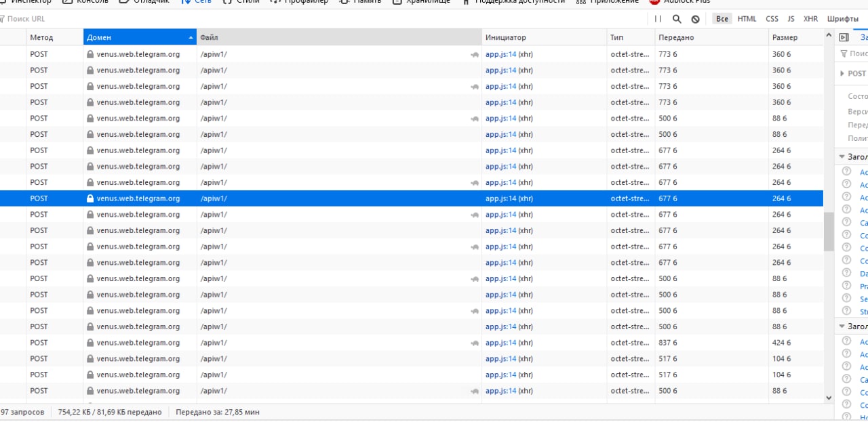Click the request list scrollbar up arrow
This screenshot has width=868, height=422.
[829, 35]
